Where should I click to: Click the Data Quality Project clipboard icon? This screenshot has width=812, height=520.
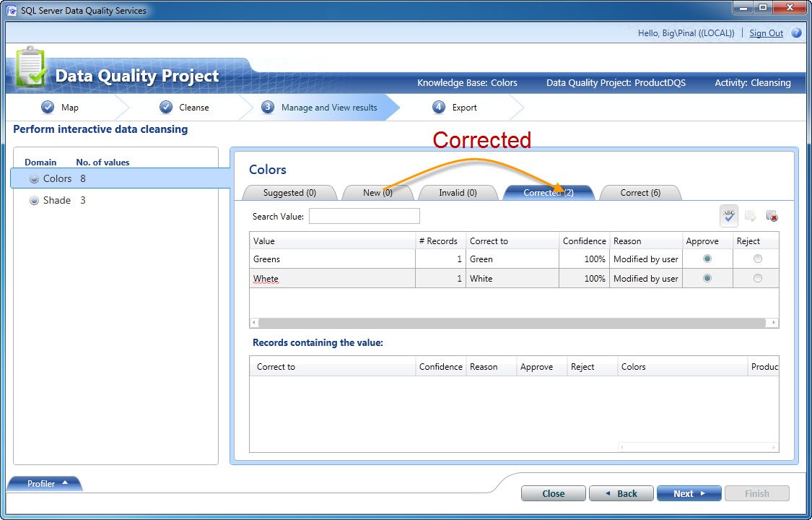32,67
